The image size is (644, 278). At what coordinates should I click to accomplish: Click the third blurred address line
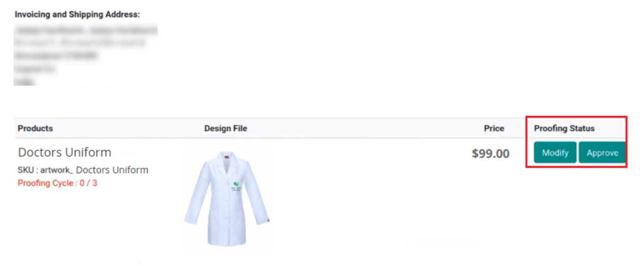[x=56, y=56]
